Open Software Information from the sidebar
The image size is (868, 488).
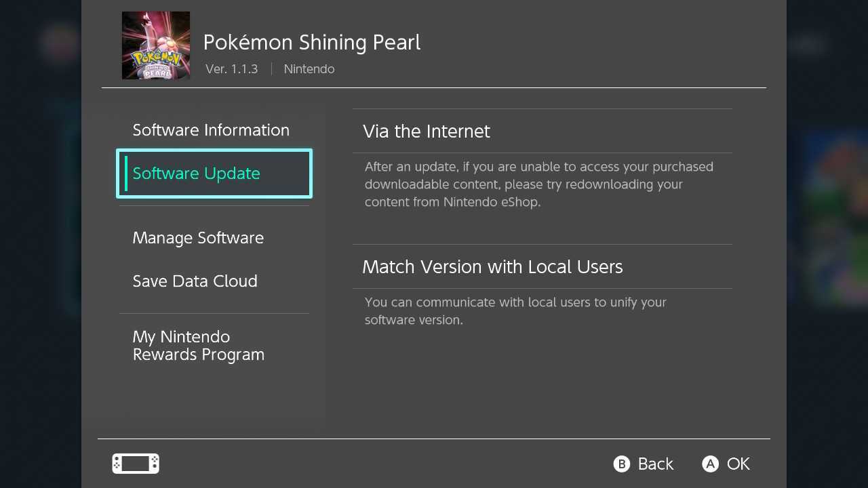pyautogui.click(x=210, y=130)
